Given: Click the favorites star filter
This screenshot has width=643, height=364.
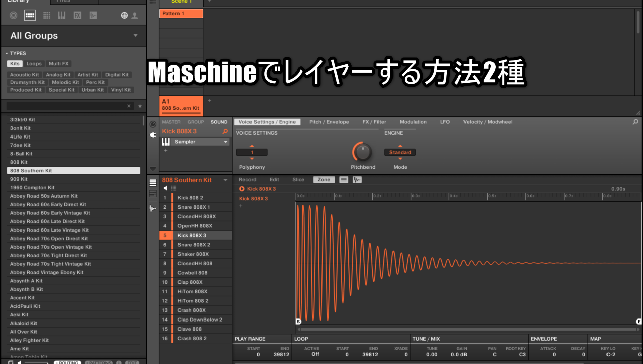Looking at the screenshot, I should pos(140,106).
